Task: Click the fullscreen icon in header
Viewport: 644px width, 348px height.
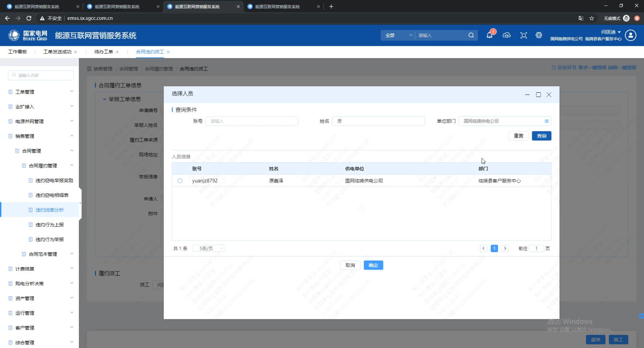Action: pos(524,35)
